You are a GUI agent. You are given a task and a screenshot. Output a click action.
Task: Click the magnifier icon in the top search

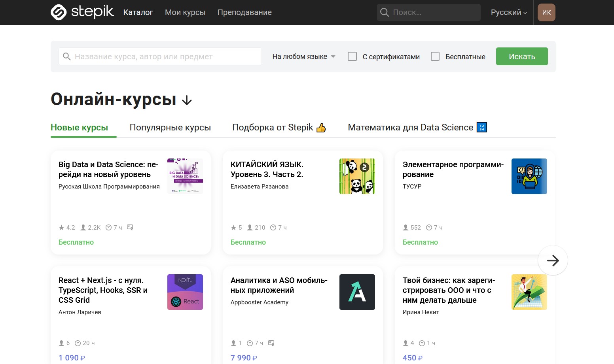[x=384, y=12]
